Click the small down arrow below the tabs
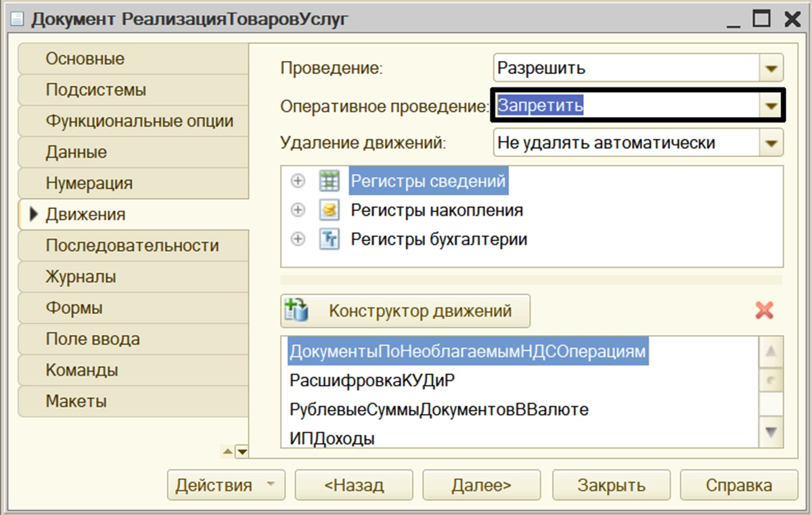The image size is (812, 515). click(241, 451)
